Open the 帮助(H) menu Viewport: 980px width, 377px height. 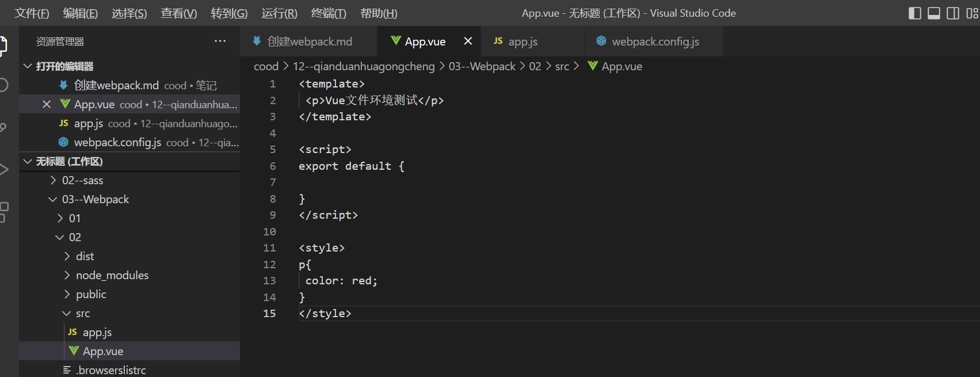[x=379, y=13]
